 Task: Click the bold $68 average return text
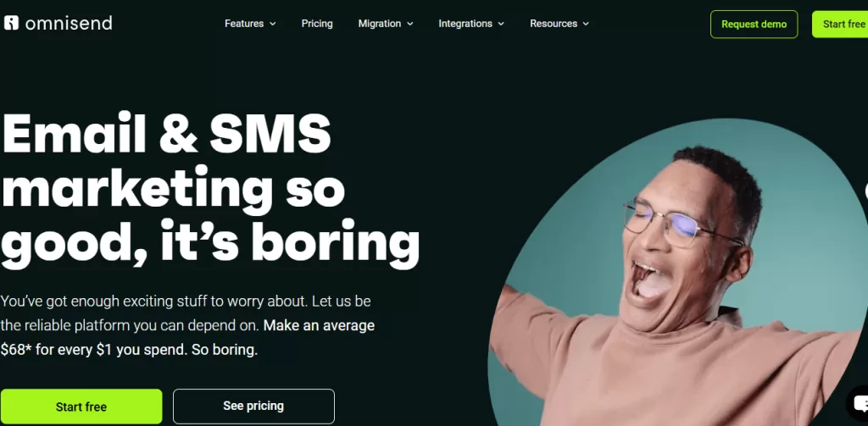tap(187, 337)
